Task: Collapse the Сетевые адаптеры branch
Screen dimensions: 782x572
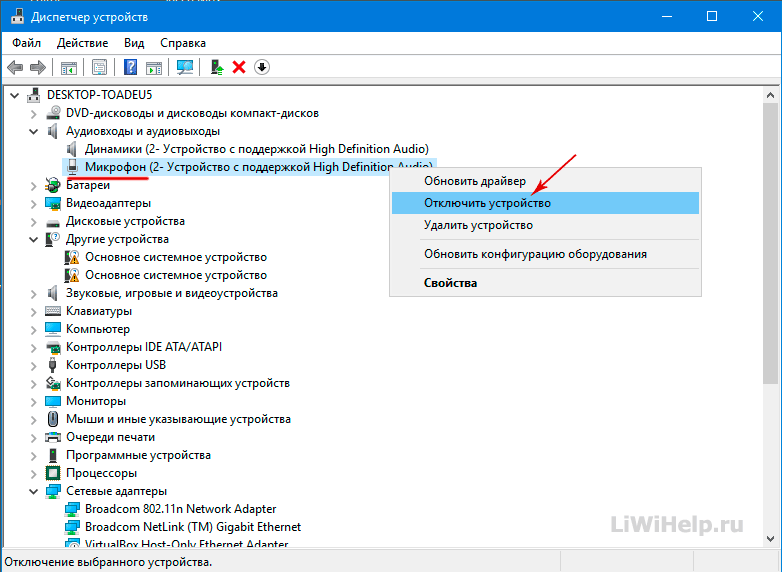Action: coord(33,491)
